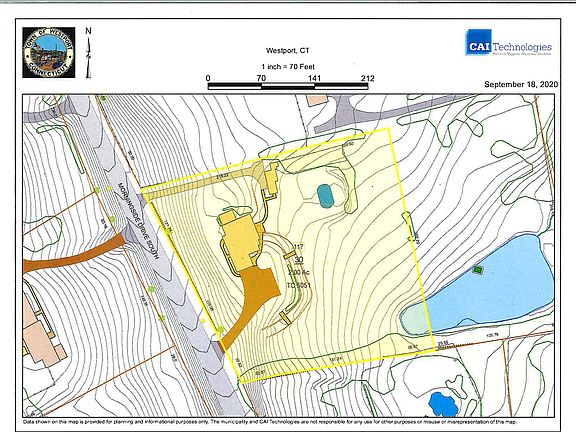Click the dark blue pond at bottom right
576x432 pixels.
[x=444, y=404]
